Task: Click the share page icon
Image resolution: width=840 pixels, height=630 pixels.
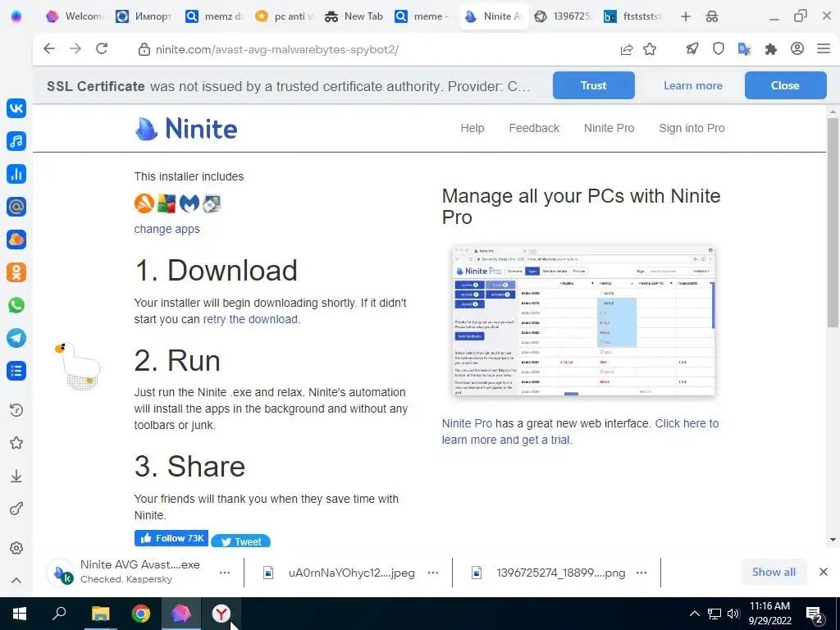Action: (626, 49)
